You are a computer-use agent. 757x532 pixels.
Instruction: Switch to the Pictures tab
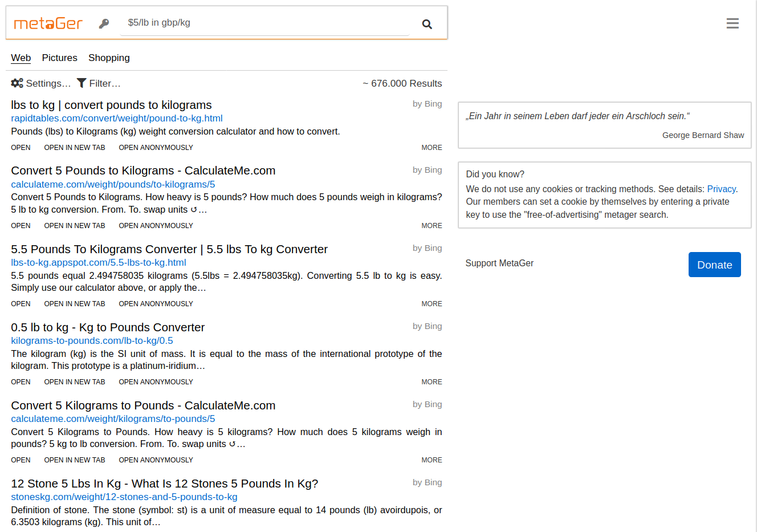pos(60,58)
